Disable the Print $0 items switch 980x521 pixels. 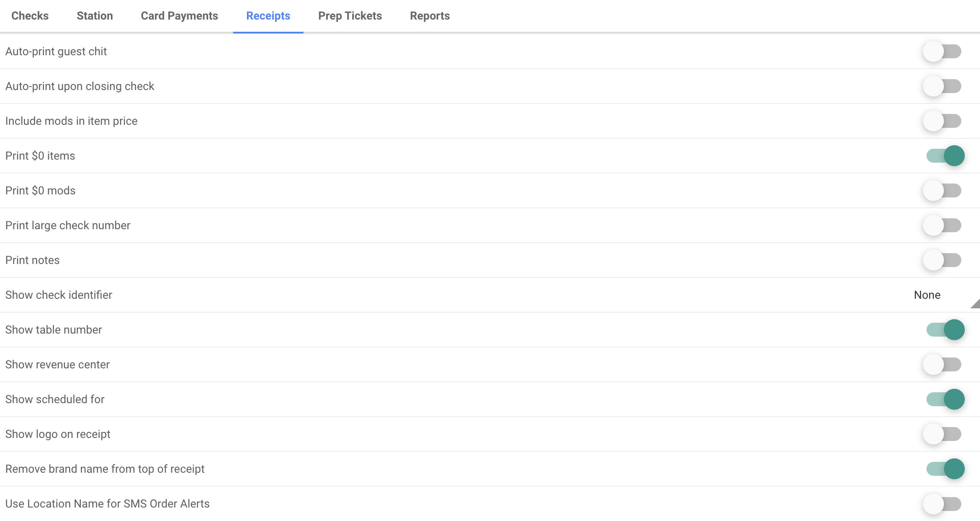point(946,156)
